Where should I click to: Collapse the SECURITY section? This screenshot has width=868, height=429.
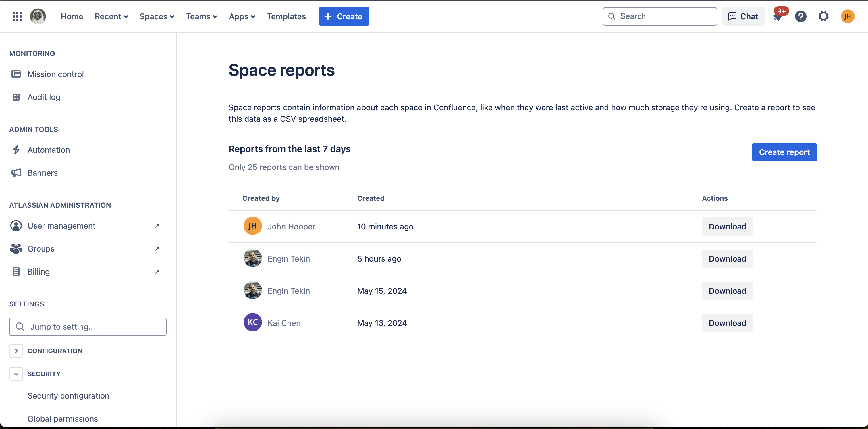[x=16, y=374]
